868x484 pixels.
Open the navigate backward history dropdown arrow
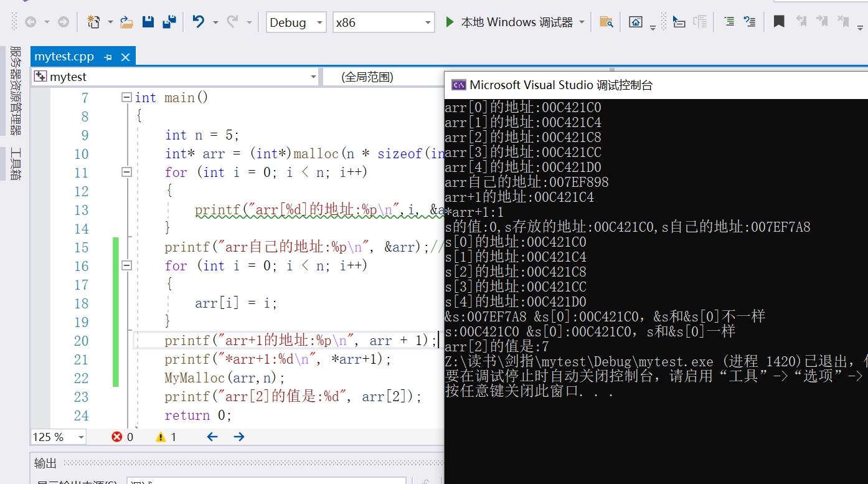(x=47, y=22)
